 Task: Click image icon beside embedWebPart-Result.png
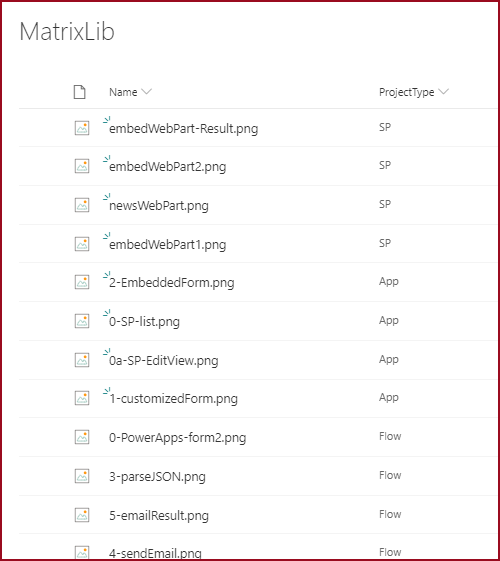pyautogui.click(x=82, y=128)
